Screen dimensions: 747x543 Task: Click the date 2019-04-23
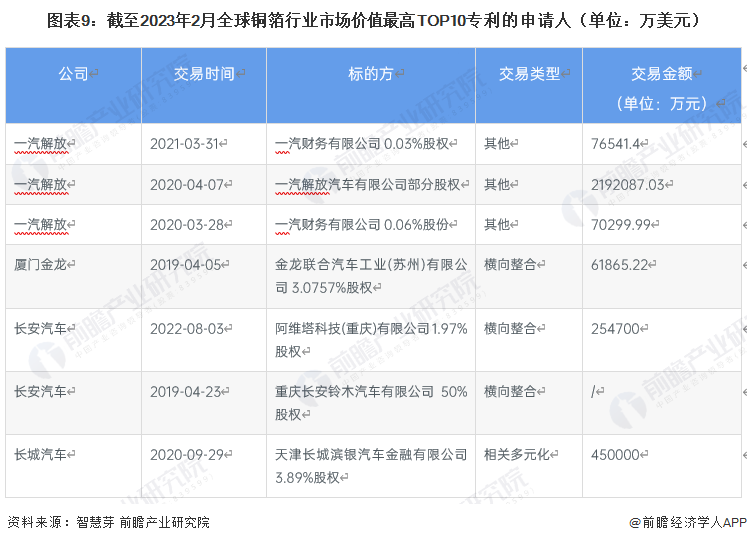point(186,392)
